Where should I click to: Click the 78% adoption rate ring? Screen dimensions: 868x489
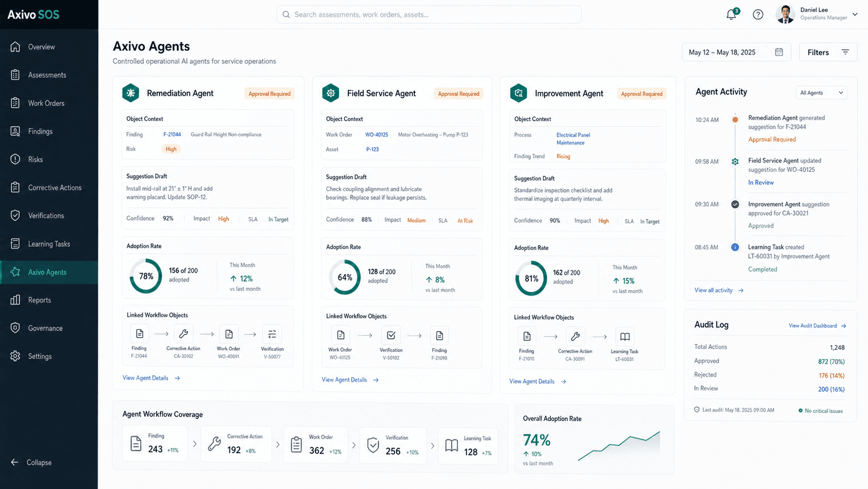click(146, 276)
